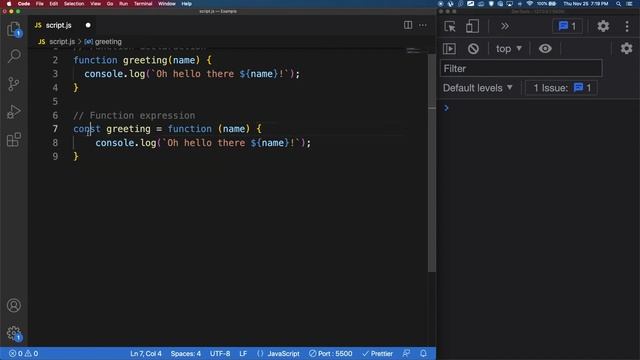Close the script.js tab via unsaved dot
640x360 pixels.
(x=88, y=25)
